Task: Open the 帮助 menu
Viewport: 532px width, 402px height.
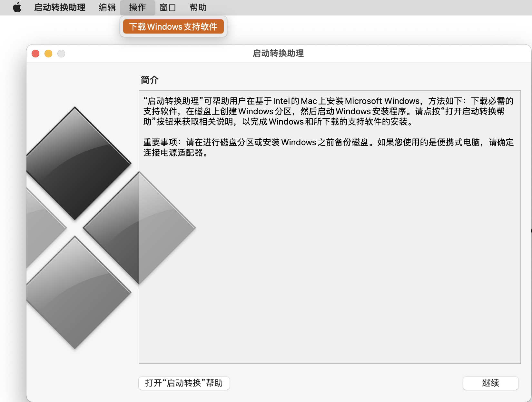Action: point(198,7)
